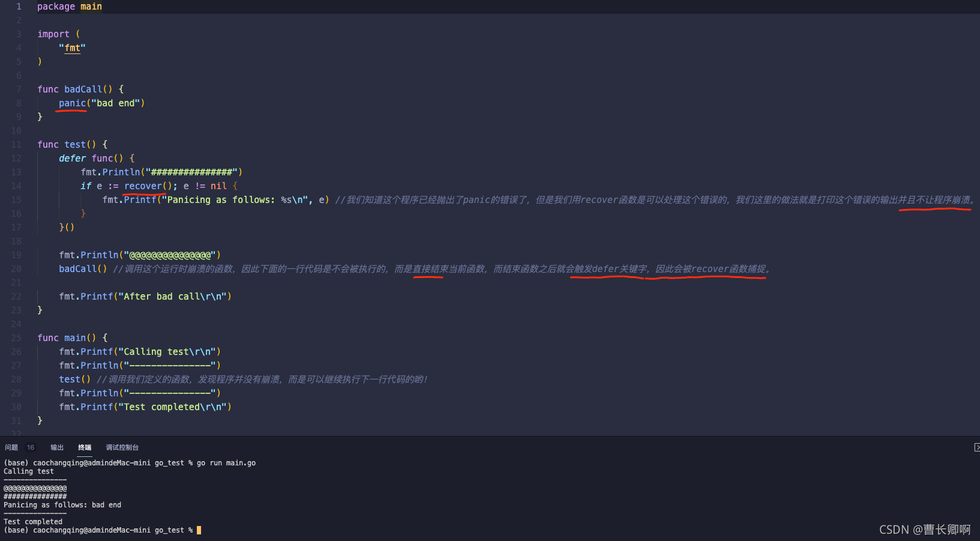This screenshot has width=980, height=541.
Task: Click the panic keyword on line 8
Action: 71,103
